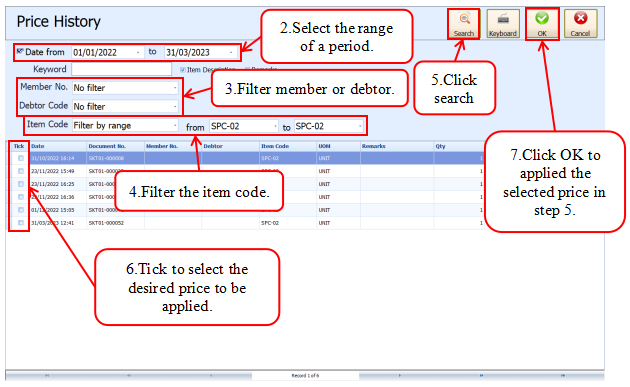Viewport: 630px width, 387px height.
Task: Jump to last record in navigator
Action: coord(562,375)
